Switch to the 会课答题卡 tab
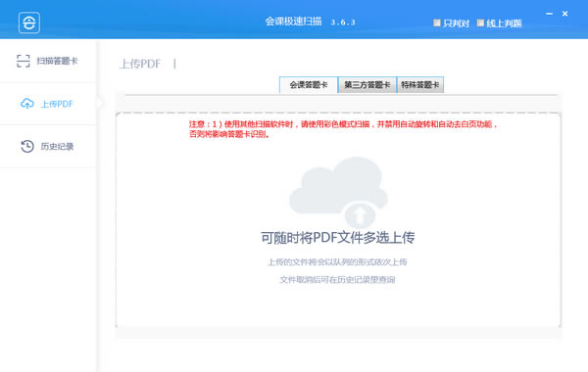 point(309,84)
